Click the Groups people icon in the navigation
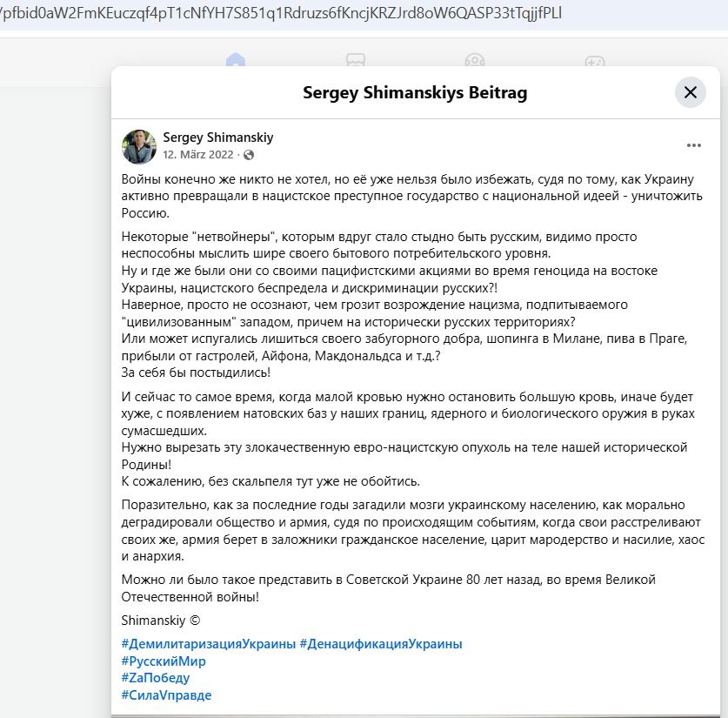Image resolution: width=728 pixels, height=718 pixels. (473, 62)
